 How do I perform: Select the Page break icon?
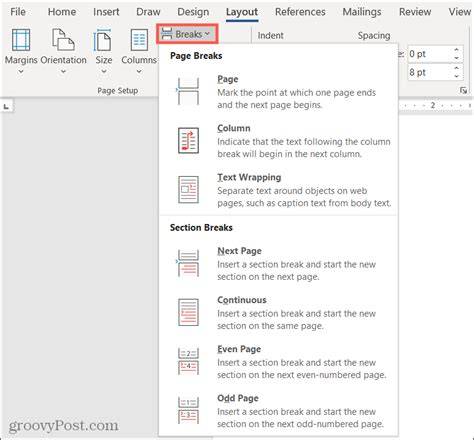coord(188,91)
